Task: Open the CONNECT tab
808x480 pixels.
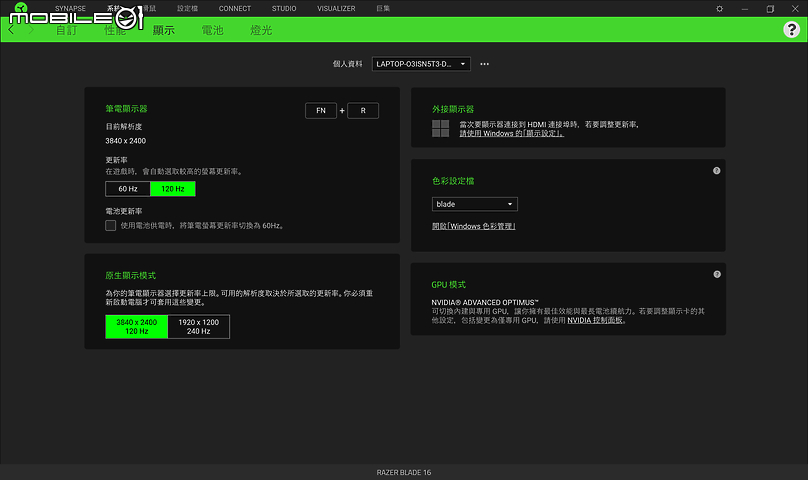Action: pyautogui.click(x=234, y=8)
